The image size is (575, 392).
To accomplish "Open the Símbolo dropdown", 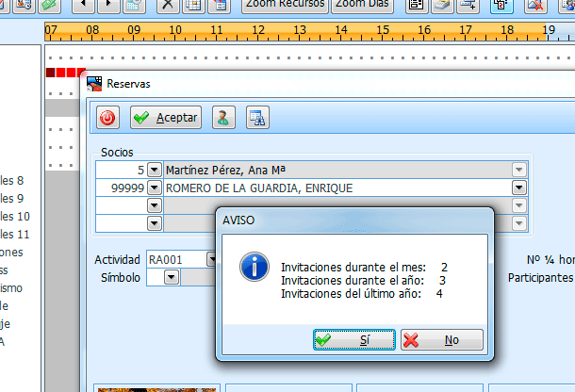I will click(171, 278).
